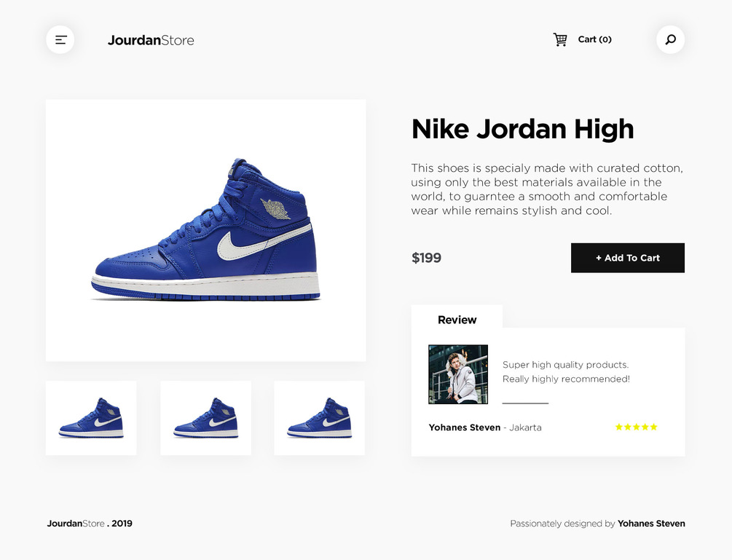Click JourdanStore . 2019 footer text
732x560 pixels.
pyautogui.click(x=90, y=524)
